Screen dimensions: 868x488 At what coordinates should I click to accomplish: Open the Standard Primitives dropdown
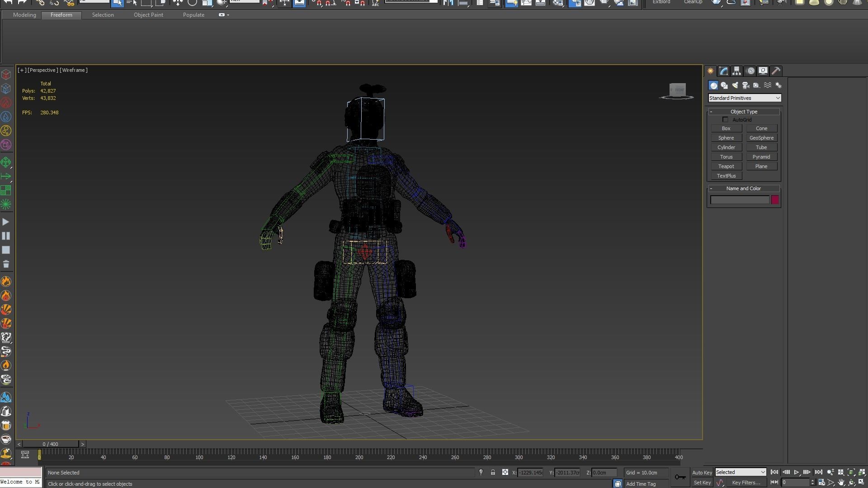click(744, 98)
